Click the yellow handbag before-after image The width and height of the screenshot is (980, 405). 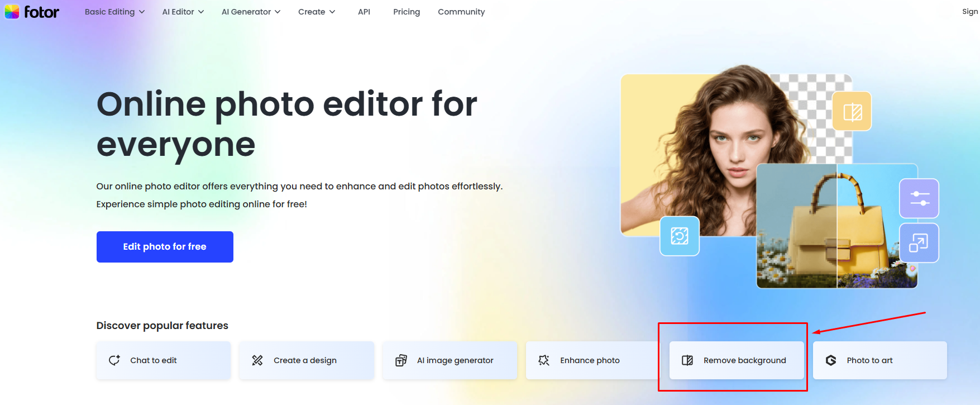pos(837,226)
